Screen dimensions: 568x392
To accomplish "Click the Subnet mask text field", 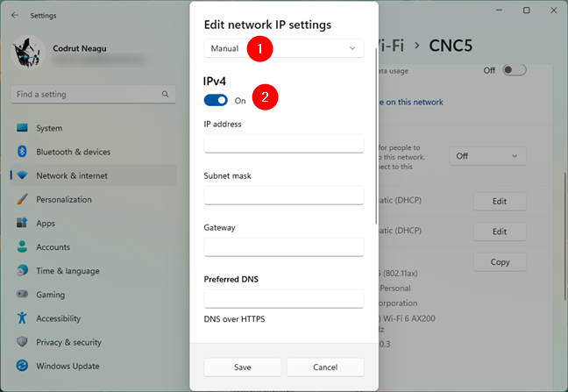I will 283,195.
